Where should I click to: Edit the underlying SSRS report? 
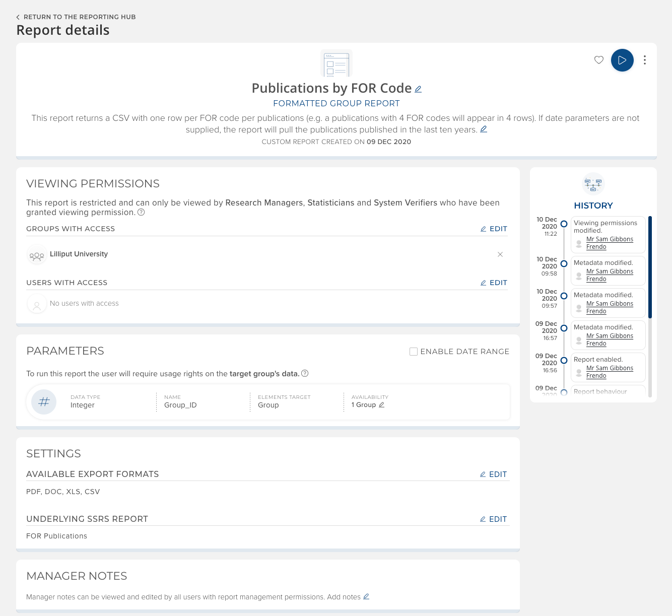pos(493,519)
